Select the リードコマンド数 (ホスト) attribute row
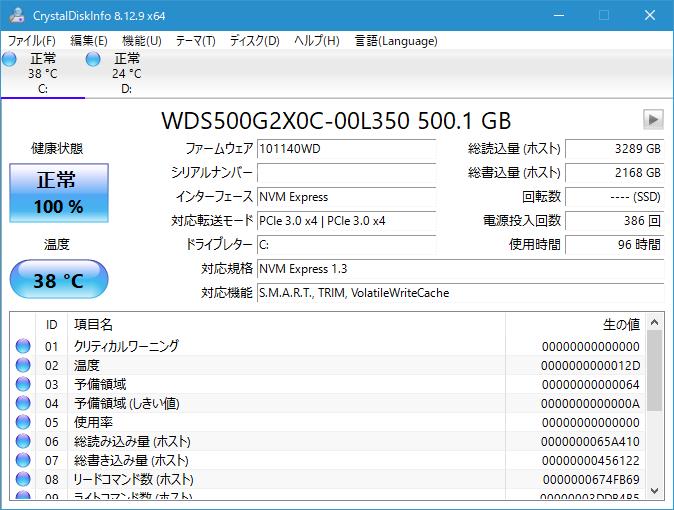Screen dimensions: 674x510 [327, 479]
